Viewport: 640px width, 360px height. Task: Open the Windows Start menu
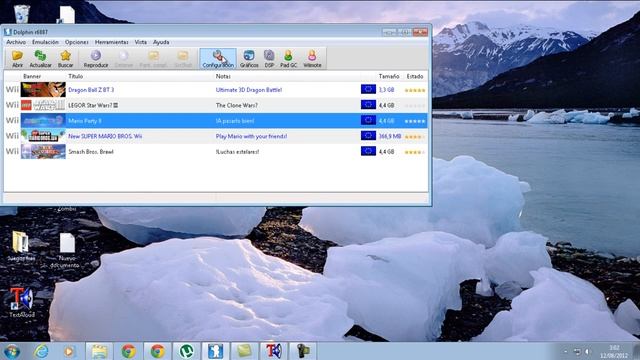11,351
